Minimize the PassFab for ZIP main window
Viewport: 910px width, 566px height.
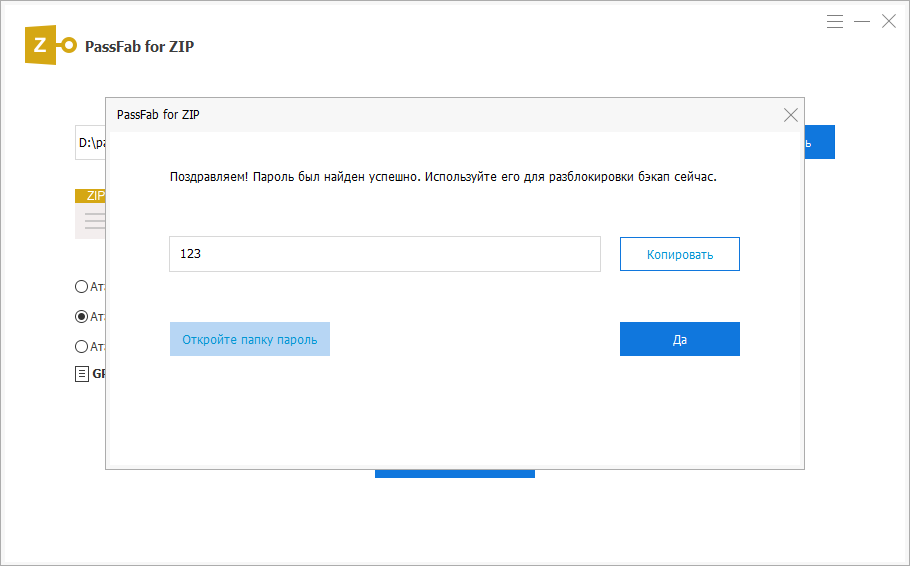click(862, 22)
